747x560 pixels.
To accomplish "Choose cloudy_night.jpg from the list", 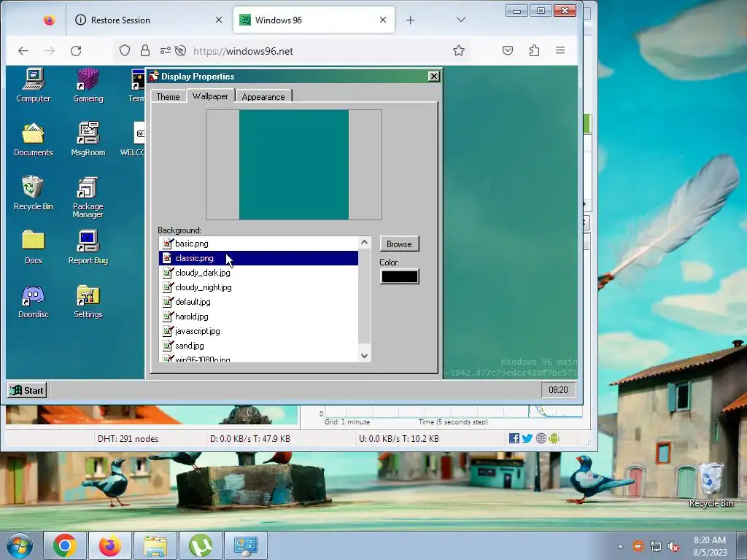I will pyautogui.click(x=259, y=287).
